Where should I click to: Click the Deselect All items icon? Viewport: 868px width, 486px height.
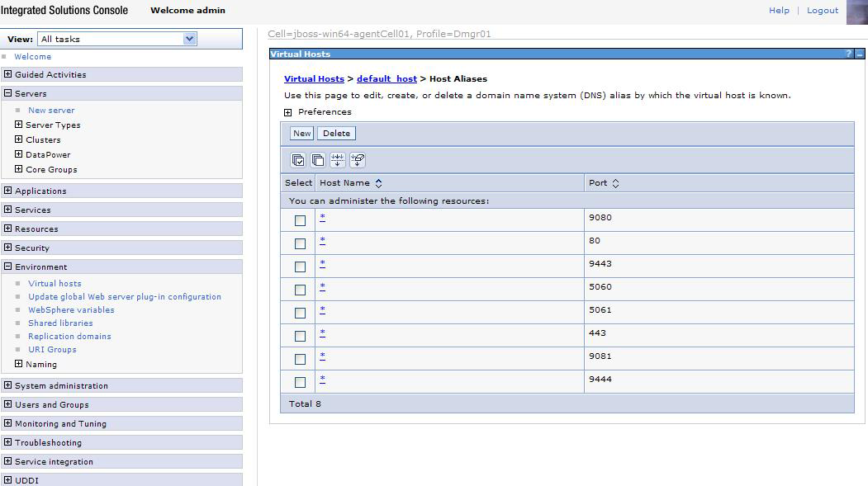[318, 160]
